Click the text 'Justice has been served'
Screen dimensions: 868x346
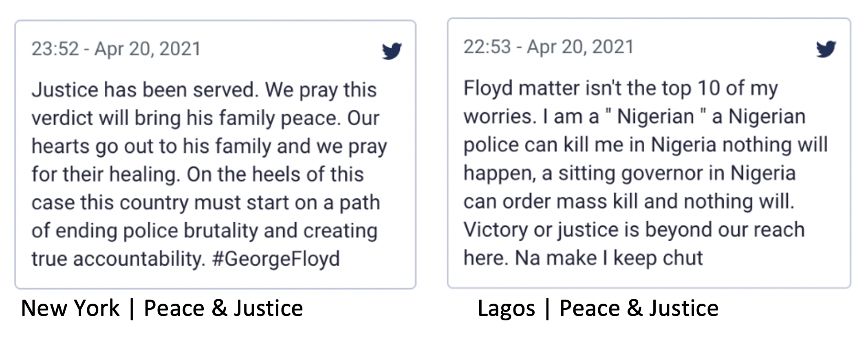[x=145, y=90]
